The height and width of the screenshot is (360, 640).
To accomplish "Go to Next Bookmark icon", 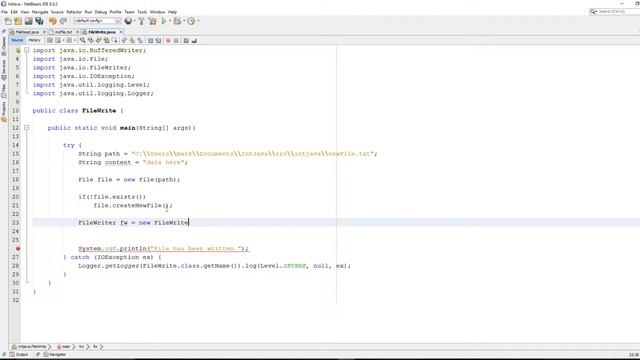I will pos(132,40).
